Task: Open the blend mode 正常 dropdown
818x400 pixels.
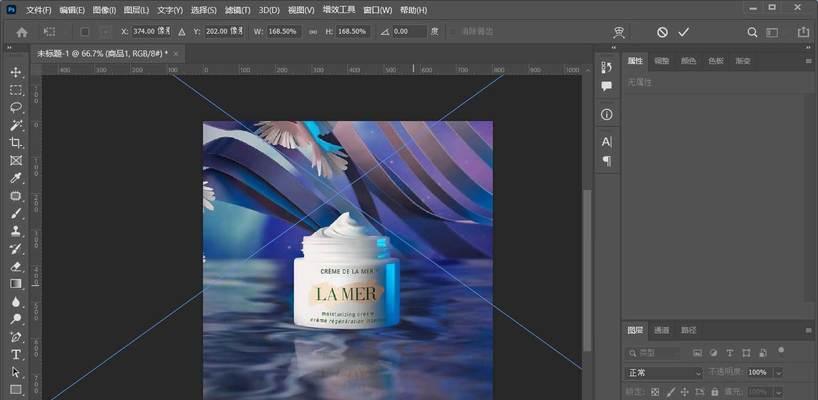Action: 664,372
